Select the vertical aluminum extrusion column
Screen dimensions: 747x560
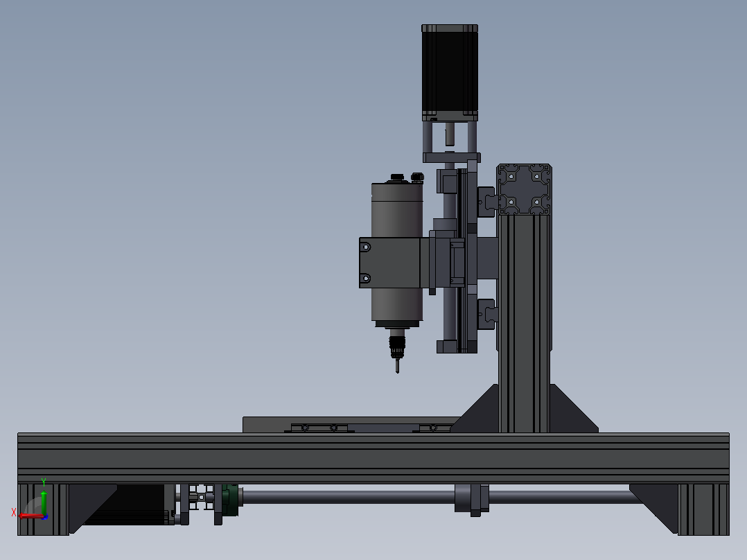coord(524,323)
